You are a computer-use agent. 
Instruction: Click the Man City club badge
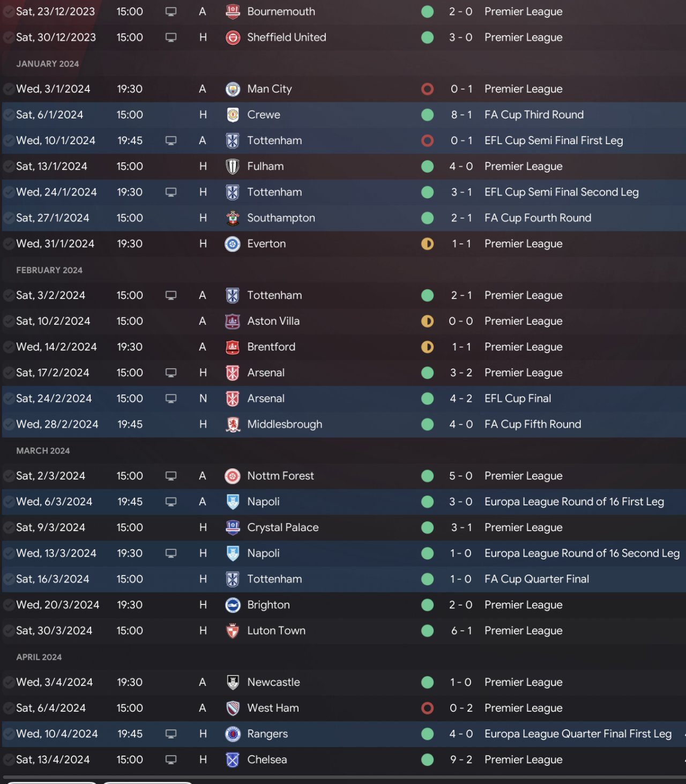tap(233, 89)
